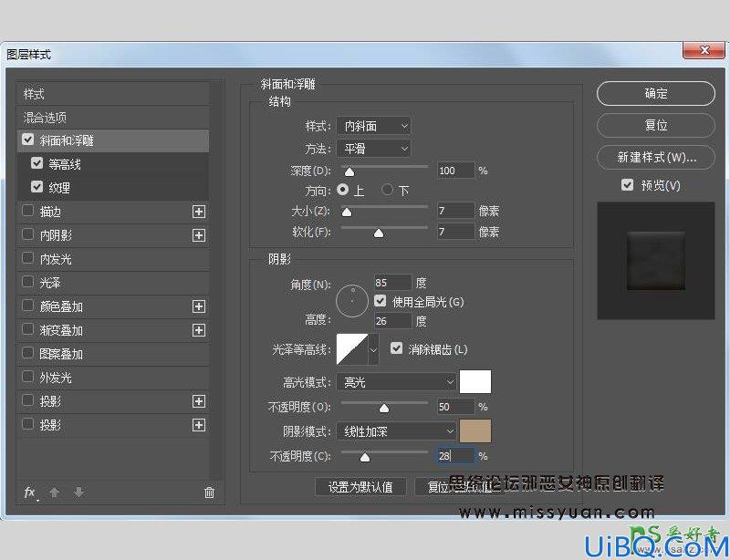Viewport: 730px width, 560px height.
Task: Click the 软化 slider handle
Action: (x=379, y=233)
